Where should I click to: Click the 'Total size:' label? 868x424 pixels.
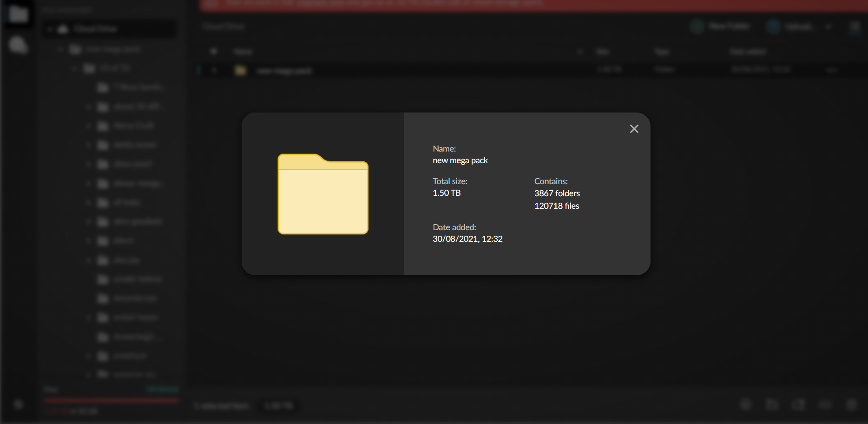coord(450,181)
